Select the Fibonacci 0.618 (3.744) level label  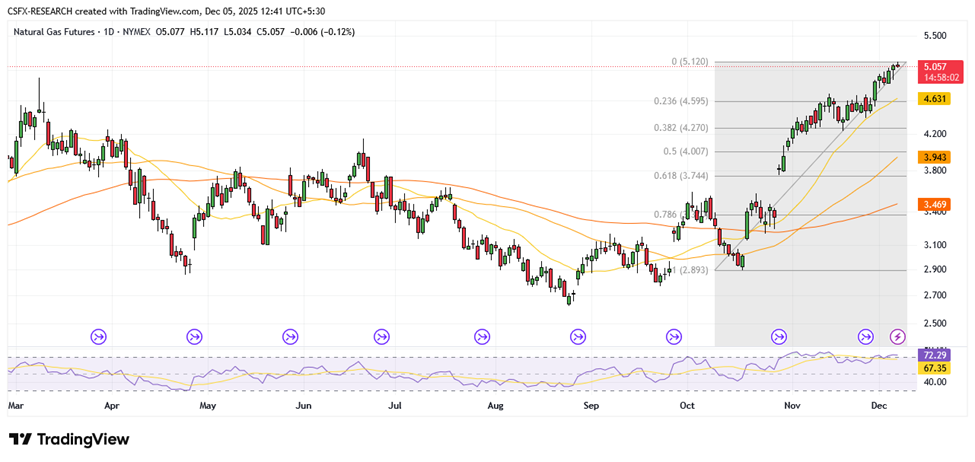pos(680,175)
